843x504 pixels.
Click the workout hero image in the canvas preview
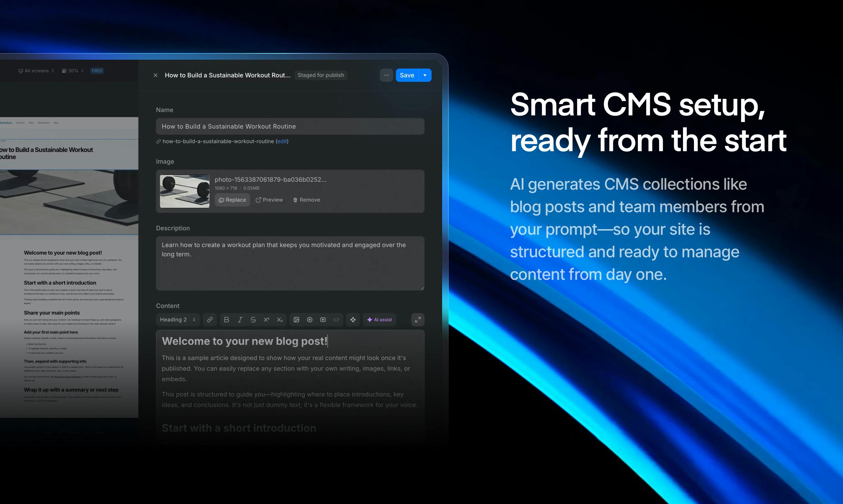[69, 202]
